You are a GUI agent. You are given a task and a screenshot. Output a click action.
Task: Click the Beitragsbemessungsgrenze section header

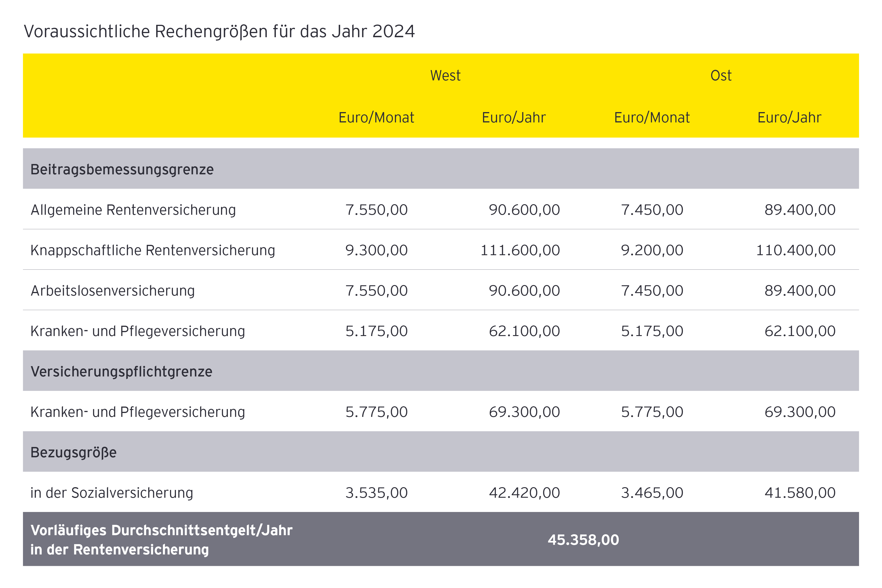(122, 170)
